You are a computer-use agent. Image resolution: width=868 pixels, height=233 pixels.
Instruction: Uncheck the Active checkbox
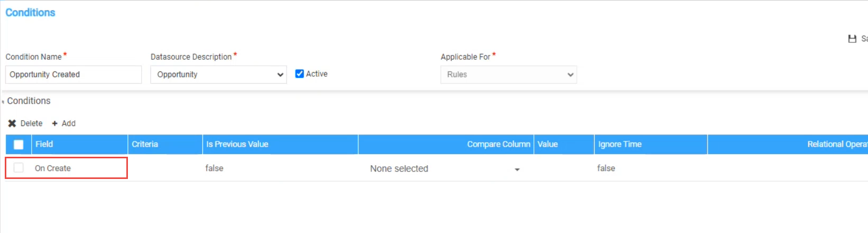pos(300,74)
